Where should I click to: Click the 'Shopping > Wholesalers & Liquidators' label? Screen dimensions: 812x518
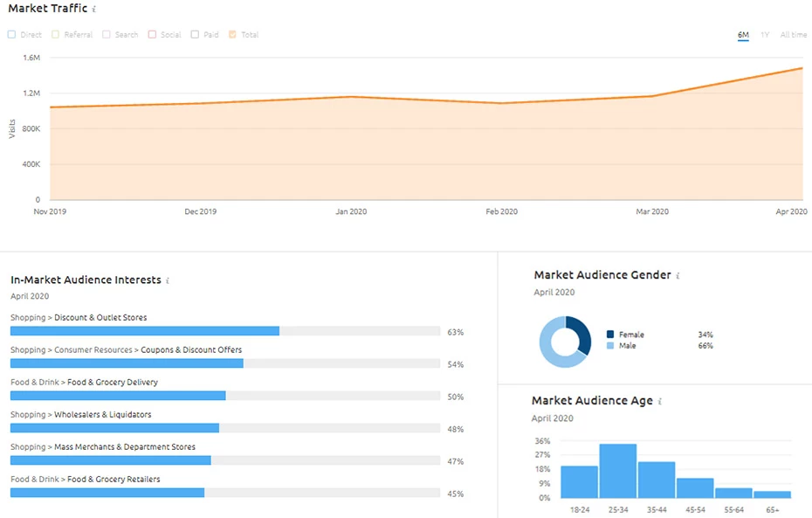click(81, 414)
